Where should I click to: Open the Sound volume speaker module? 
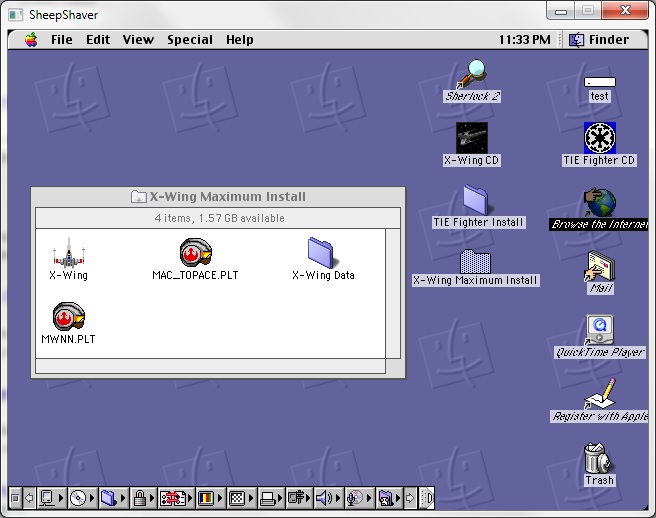click(x=329, y=498)
